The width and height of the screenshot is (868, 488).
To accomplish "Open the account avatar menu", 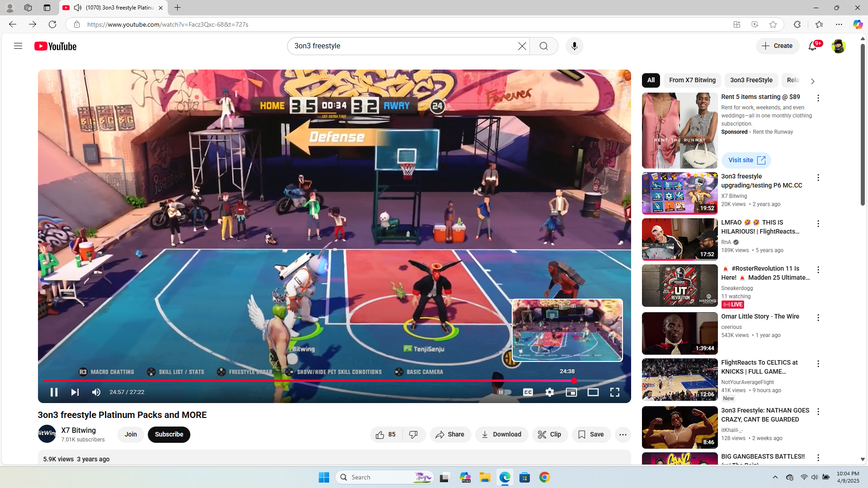I will (838, 46).
